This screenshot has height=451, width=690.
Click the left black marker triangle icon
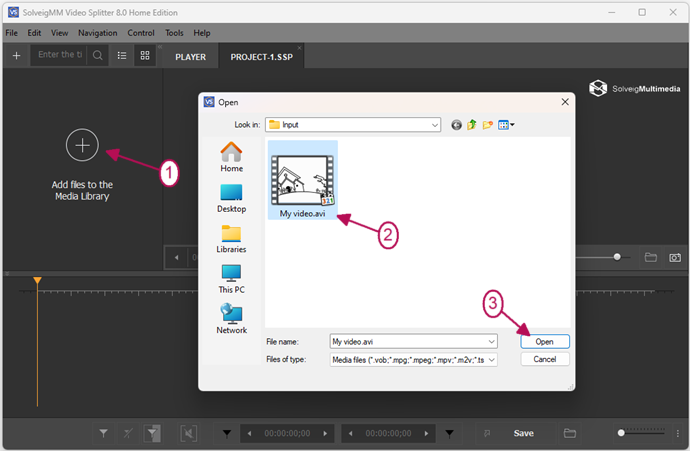tap(227, 434)
